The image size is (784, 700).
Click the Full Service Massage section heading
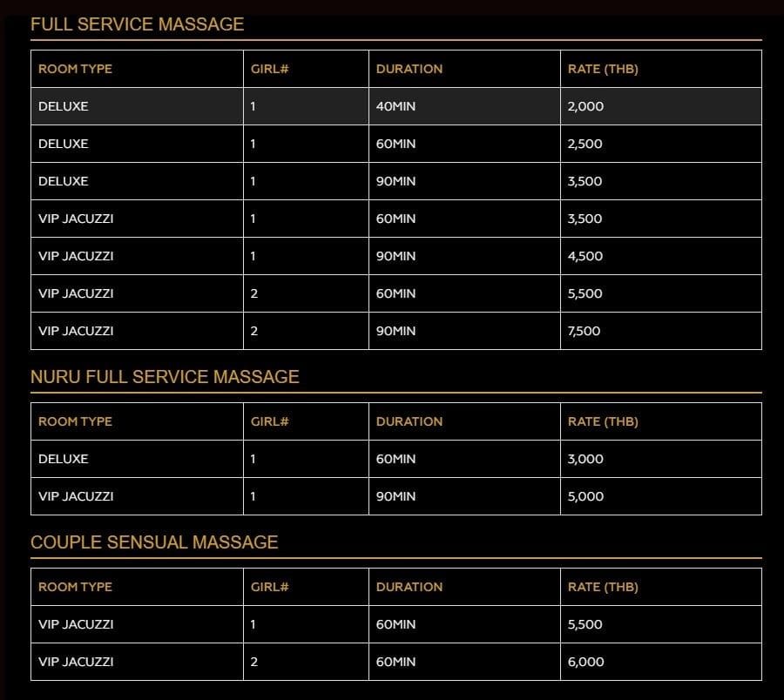(x=137, y=24)
